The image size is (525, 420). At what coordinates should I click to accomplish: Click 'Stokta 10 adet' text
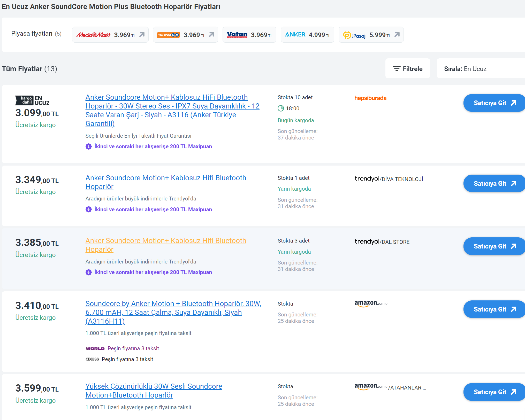tap(295, 97)
